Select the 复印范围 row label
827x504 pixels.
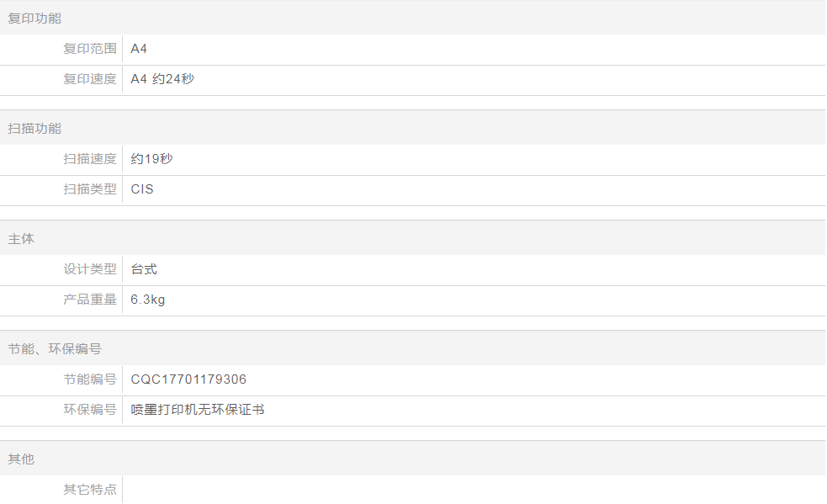pos(90,49)
